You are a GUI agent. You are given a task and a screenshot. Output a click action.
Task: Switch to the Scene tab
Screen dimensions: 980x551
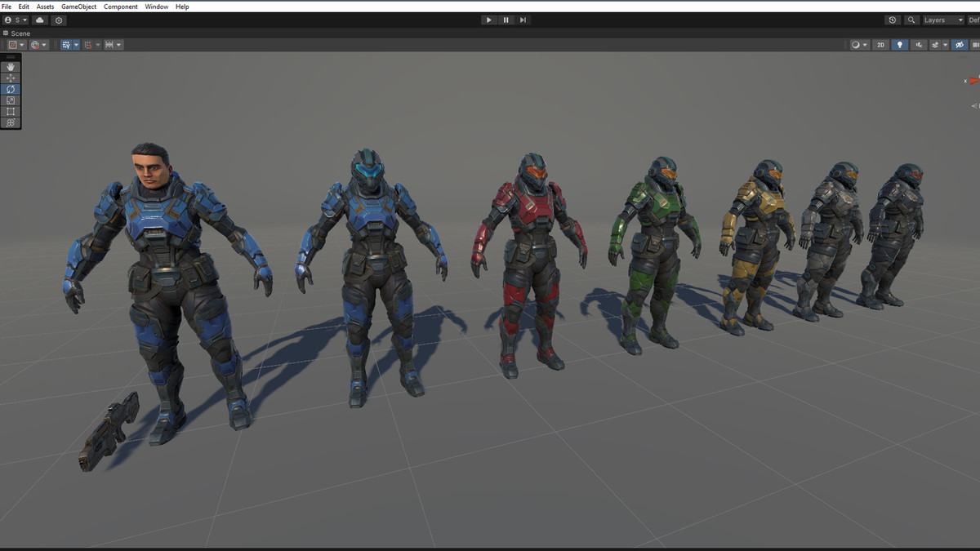[17, 33]
